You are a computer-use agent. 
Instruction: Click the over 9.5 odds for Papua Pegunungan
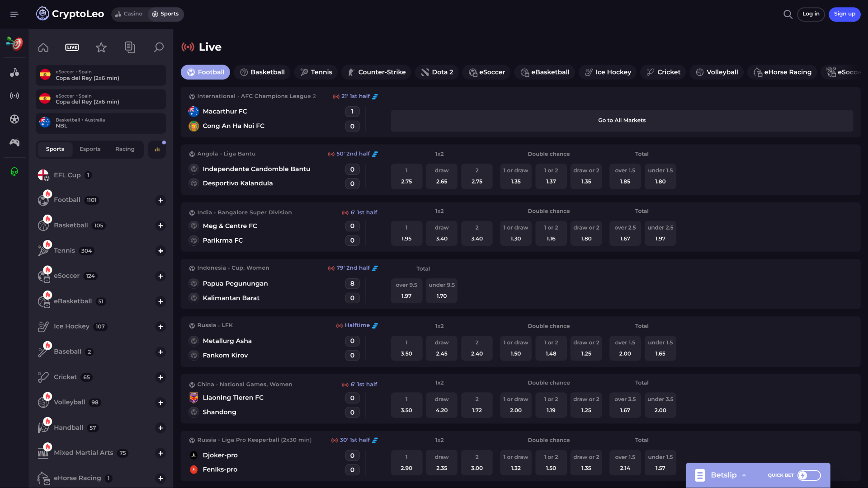click(406, 291)
